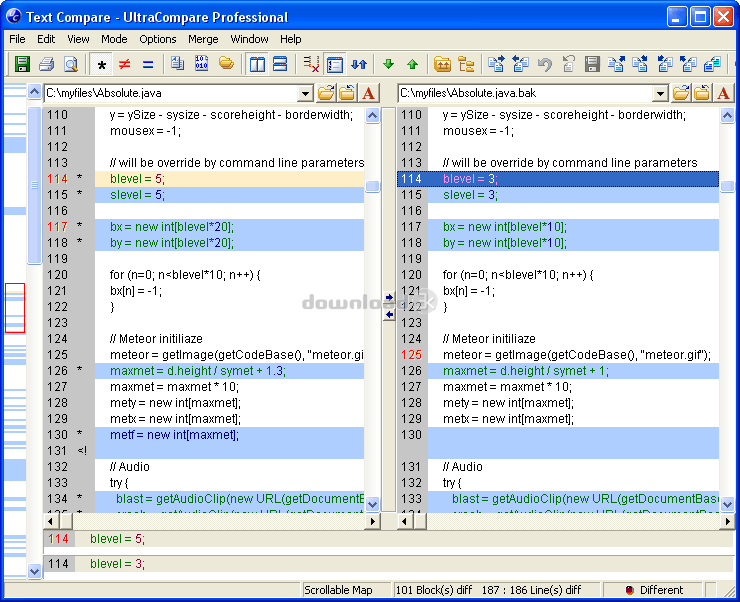This screenshot has width=740, height=602.
Task: Click the C:\myfiles\Absolute.java.bak path field
Action: pyautogui.click(x=526, y=93)
